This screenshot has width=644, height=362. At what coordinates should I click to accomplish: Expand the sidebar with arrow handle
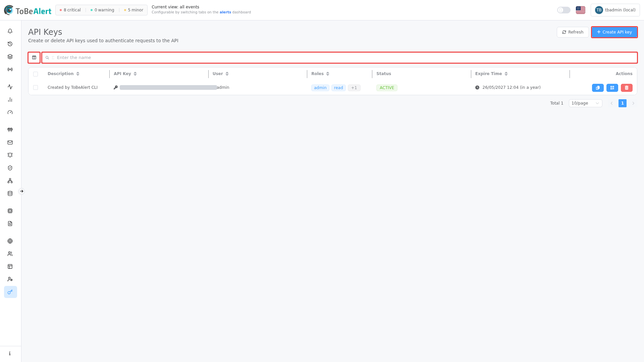[x=21, y=191]
